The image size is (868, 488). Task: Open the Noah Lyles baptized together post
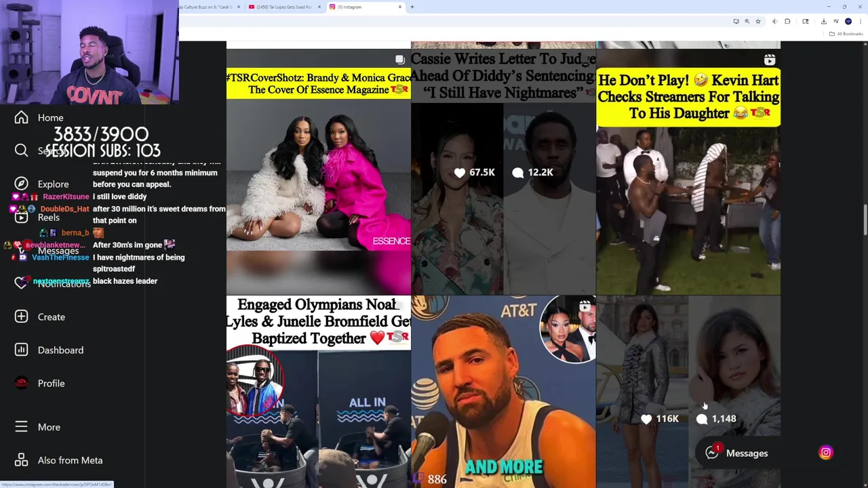pos(319,392)
